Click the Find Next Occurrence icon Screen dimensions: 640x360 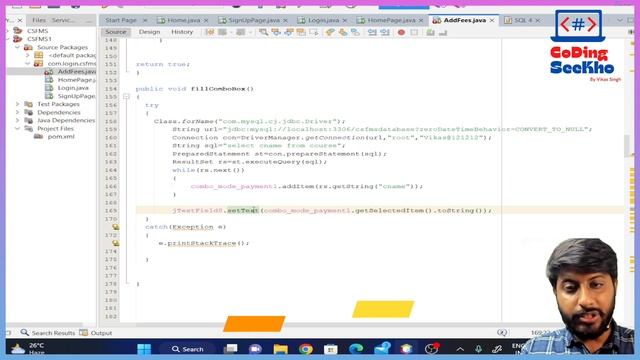point(289,32)
